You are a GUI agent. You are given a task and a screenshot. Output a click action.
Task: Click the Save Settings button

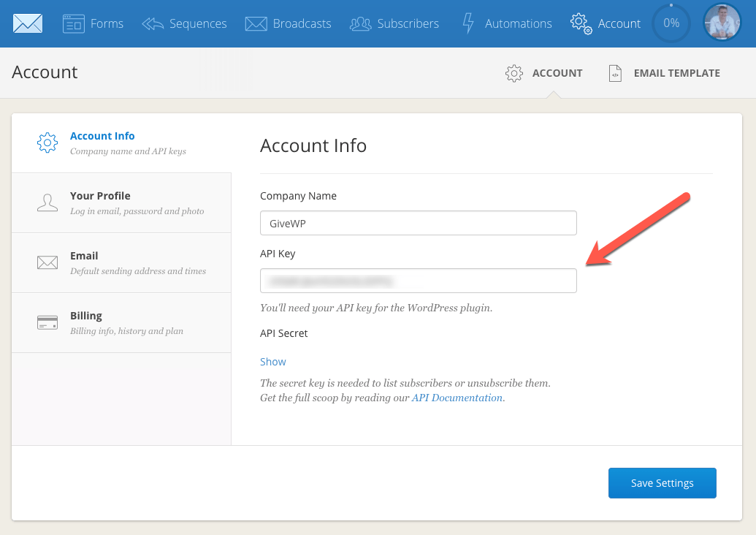(x=662, y=482)
